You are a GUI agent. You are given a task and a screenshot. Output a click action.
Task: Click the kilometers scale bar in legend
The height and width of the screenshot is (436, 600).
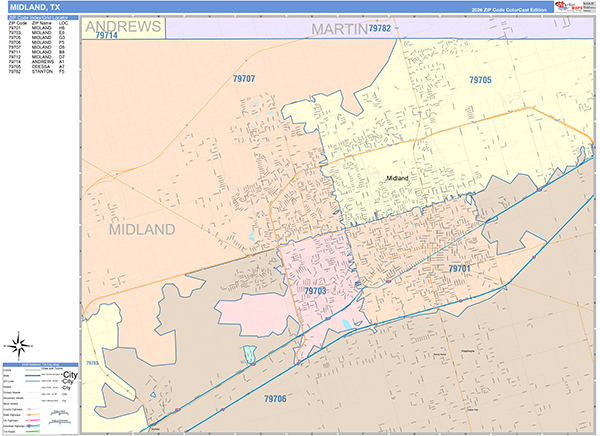coord(60,422)
